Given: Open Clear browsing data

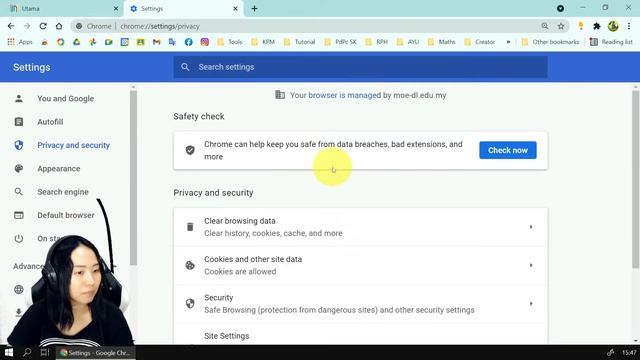Looking at the screenshot, I should point(360,227).
